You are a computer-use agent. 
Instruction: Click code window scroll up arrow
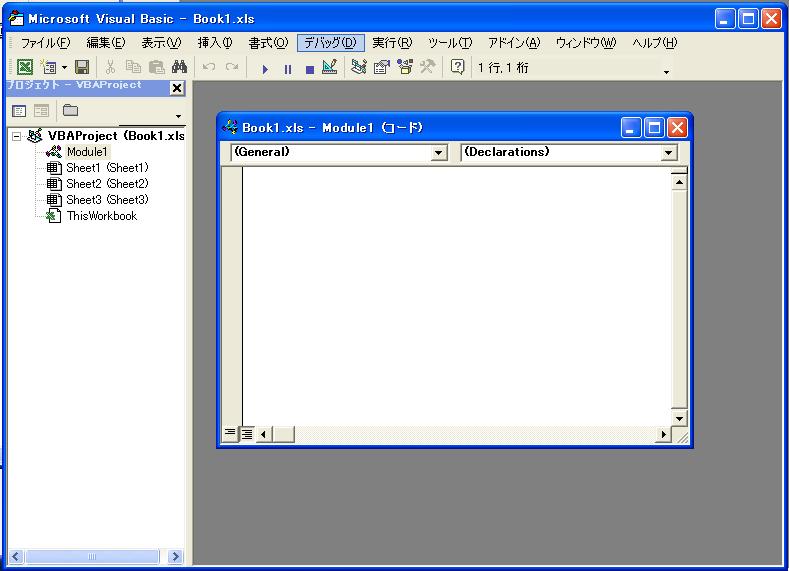click(679, 182)
